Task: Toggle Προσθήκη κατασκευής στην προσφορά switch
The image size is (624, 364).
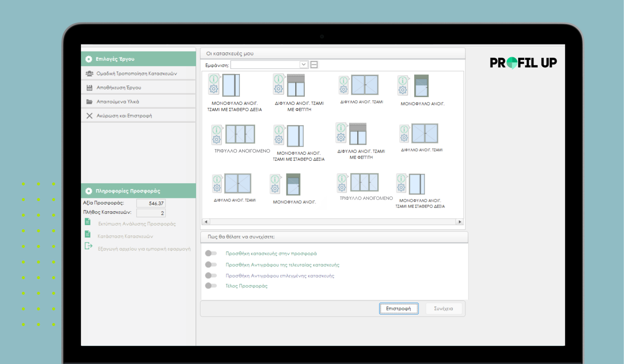Action: coord(211,253)
